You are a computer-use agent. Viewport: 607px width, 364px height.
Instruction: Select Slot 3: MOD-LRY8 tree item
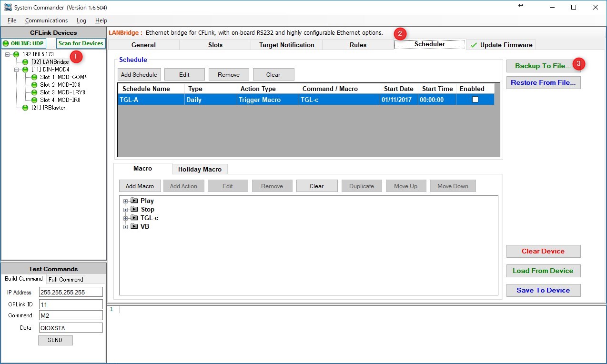(62, 92)
